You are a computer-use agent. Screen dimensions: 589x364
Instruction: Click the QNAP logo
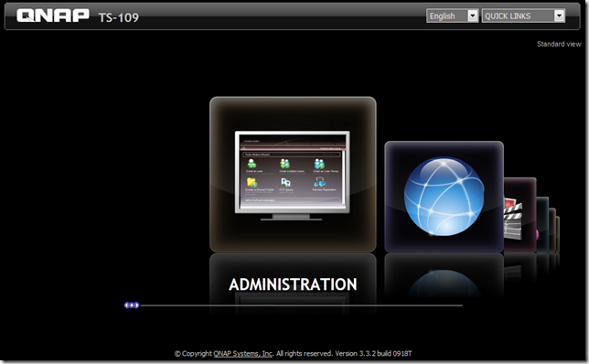click(53, 16)
